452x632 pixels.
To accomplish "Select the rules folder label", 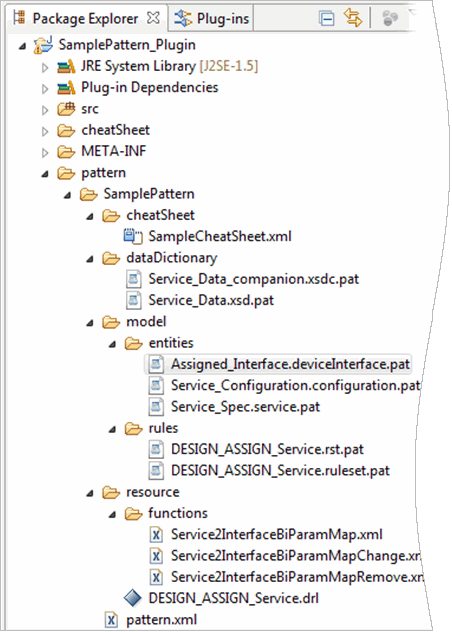I will 163,428.
